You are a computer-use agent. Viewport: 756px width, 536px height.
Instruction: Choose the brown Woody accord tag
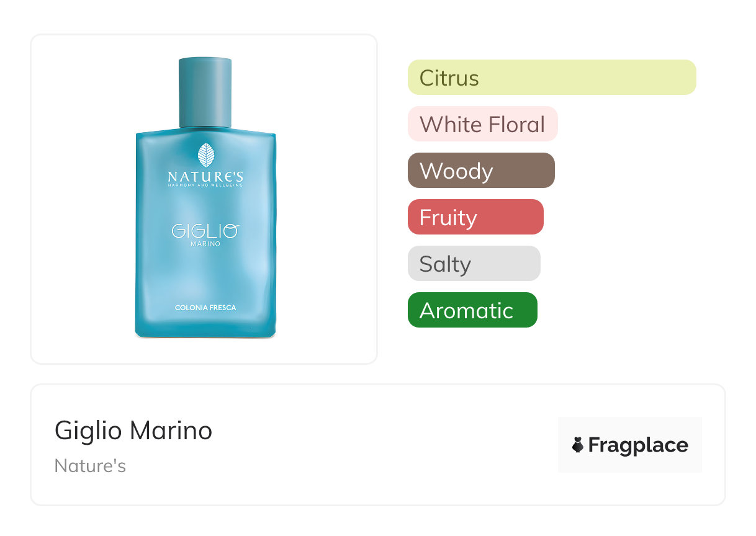(x=481, y=171)
